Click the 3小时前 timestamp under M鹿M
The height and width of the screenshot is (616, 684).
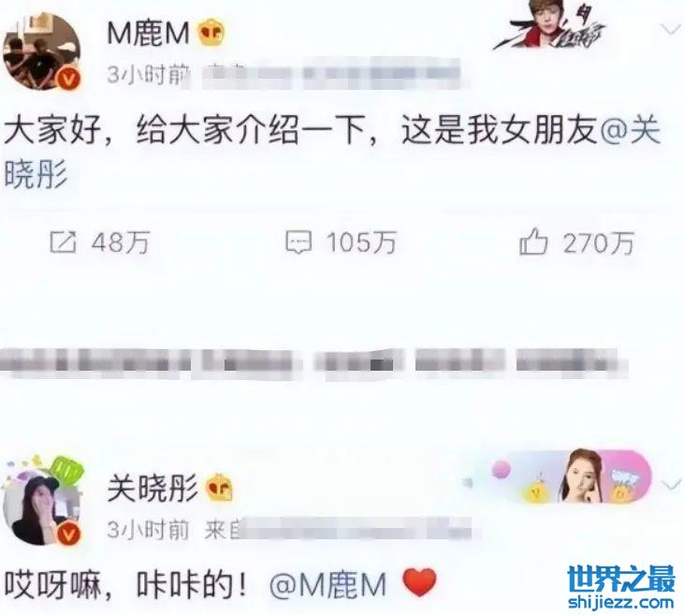point(149,76)
